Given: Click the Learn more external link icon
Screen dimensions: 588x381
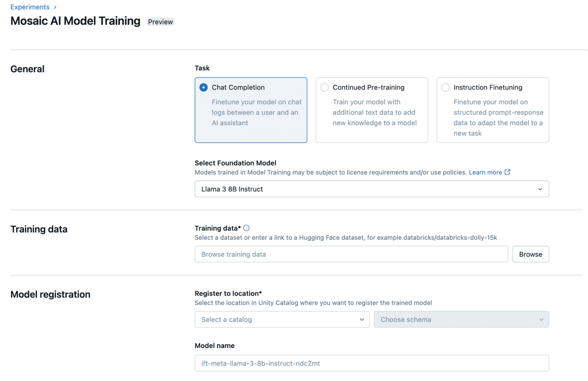Looking at the screenshot, I should (507, 172).
